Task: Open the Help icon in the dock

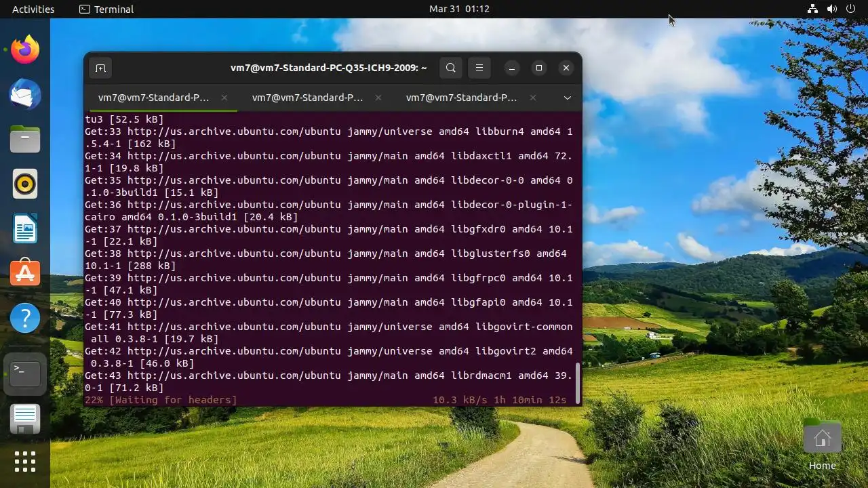Action: (25, 318)
